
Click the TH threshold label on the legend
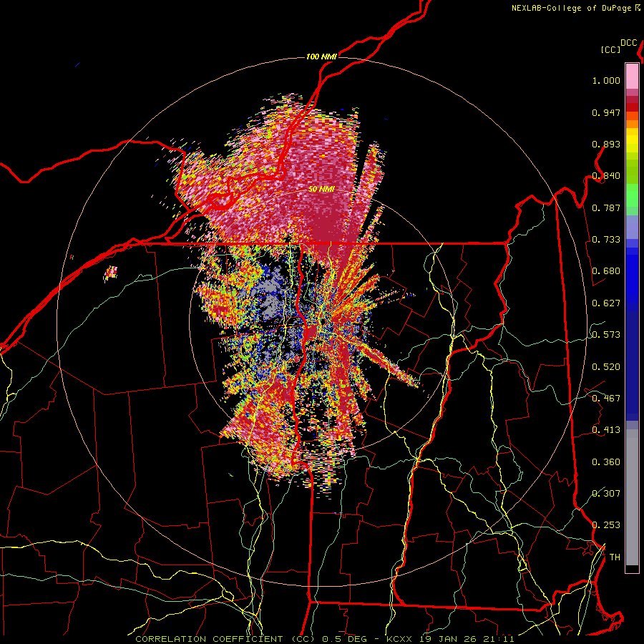point(615,557)
